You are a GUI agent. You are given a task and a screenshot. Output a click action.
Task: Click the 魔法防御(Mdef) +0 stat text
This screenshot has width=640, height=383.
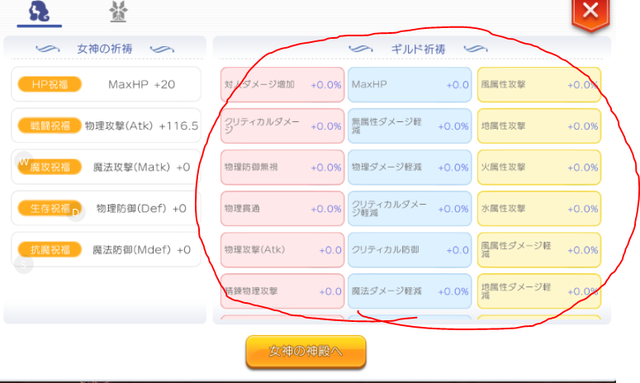pos(142,249)
